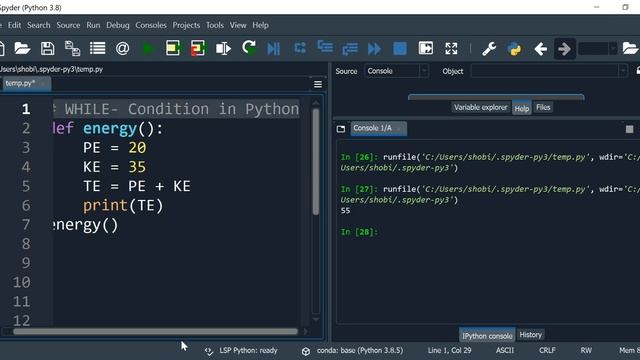The height and width of the screenshot is (360, 640).
Task: Click the Object input field
Action: click(x=544, y=71)
